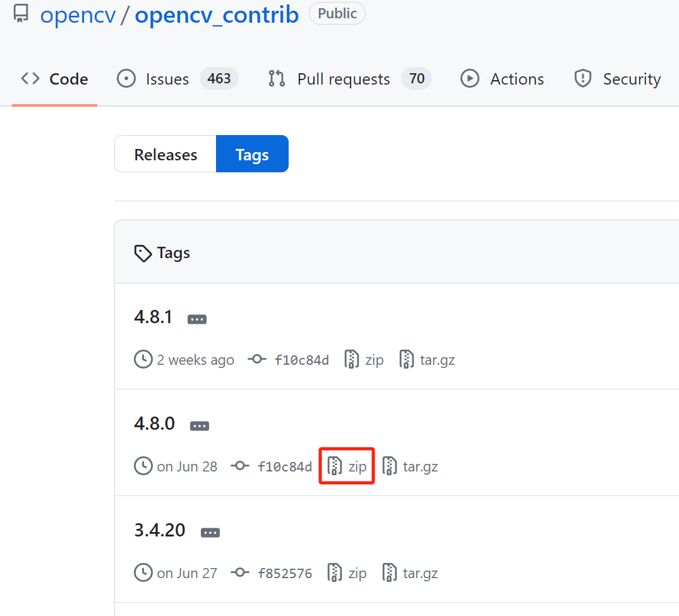The image size is (679, 616).
Task: Click the Pull requests branch icon
Action: (x=276, y=79)
